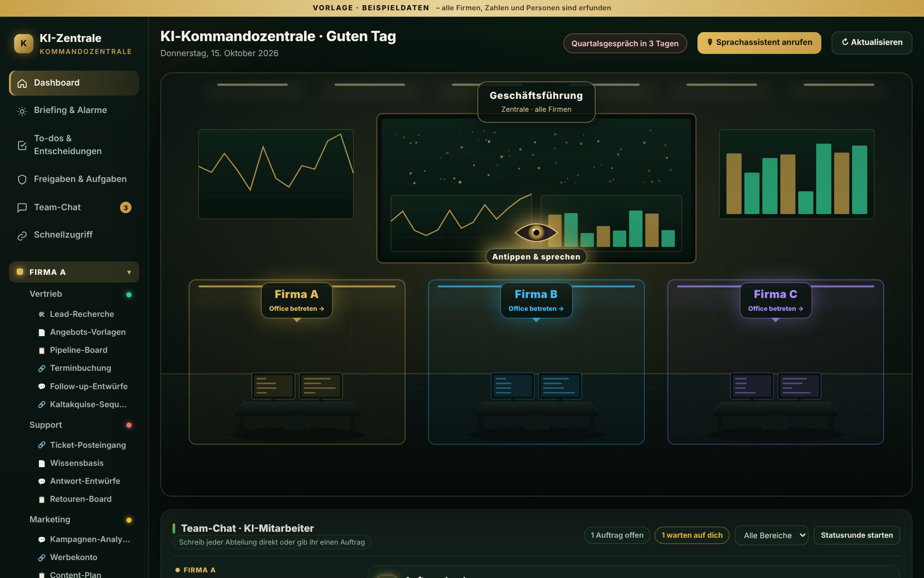Screen dimensions: 924x578
Task: Click the right bar chart panel
Action: pyautogui.click(x=797, y=174)
